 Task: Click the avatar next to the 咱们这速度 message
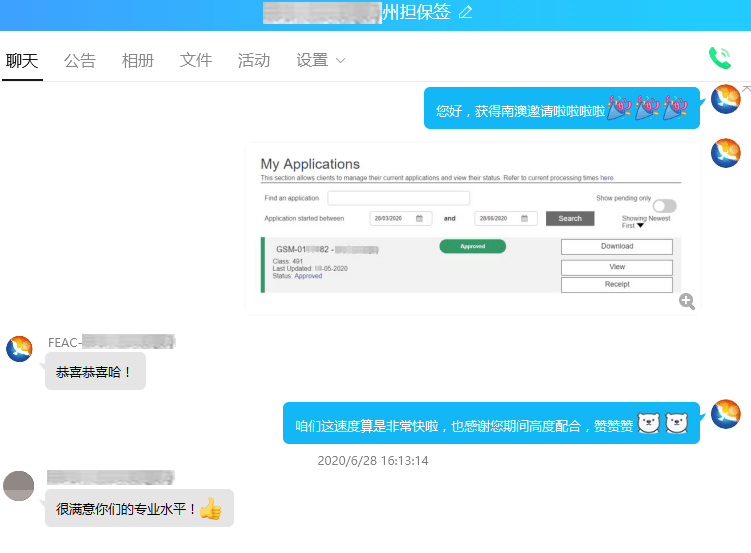(725, 414)
